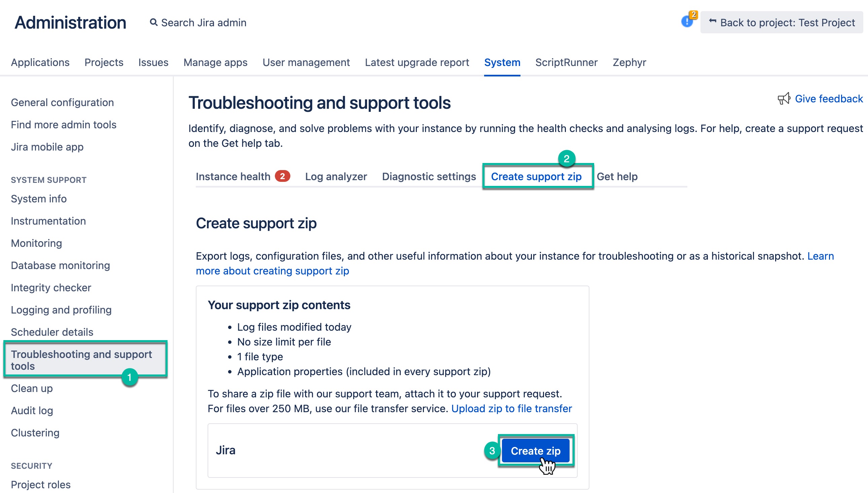
Task: Open the Manage apps menu item
Action: 215,62
